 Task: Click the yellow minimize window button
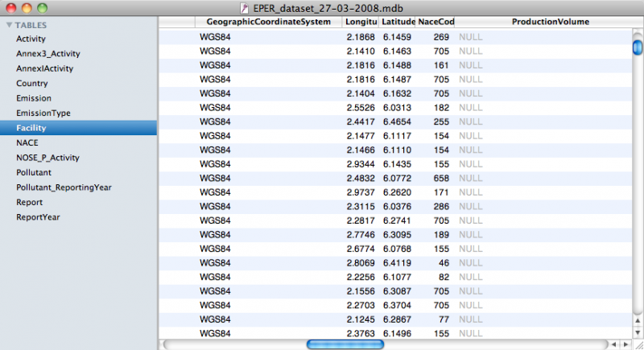pos(26,7)
